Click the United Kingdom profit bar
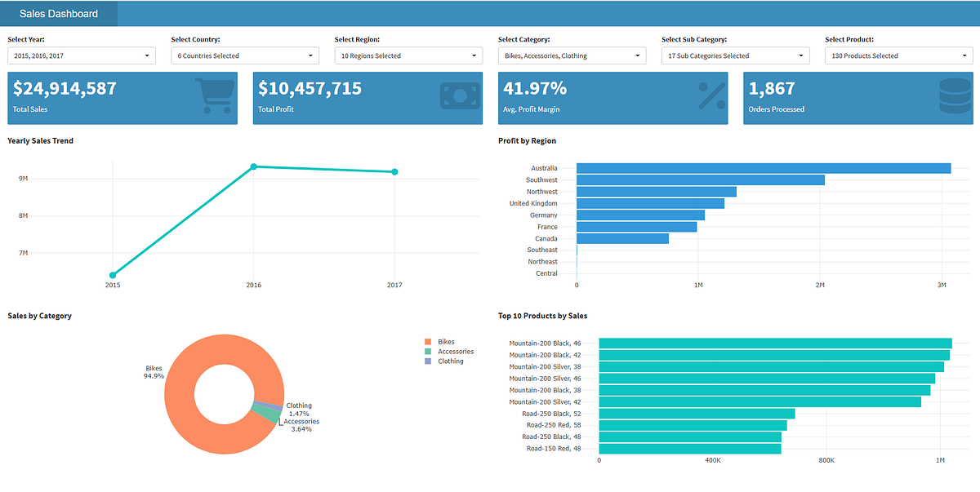 (x=650, y=203)
